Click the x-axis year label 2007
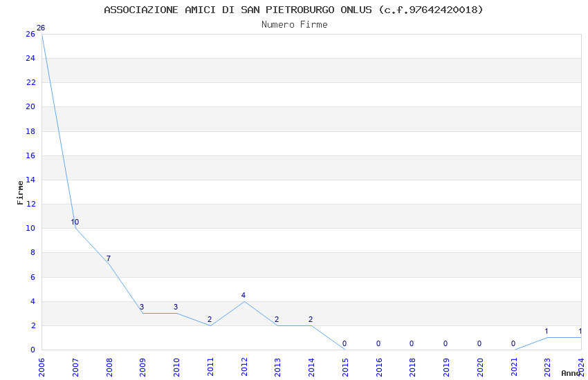This screenshot has width=588, height=380. coord(75,368)
